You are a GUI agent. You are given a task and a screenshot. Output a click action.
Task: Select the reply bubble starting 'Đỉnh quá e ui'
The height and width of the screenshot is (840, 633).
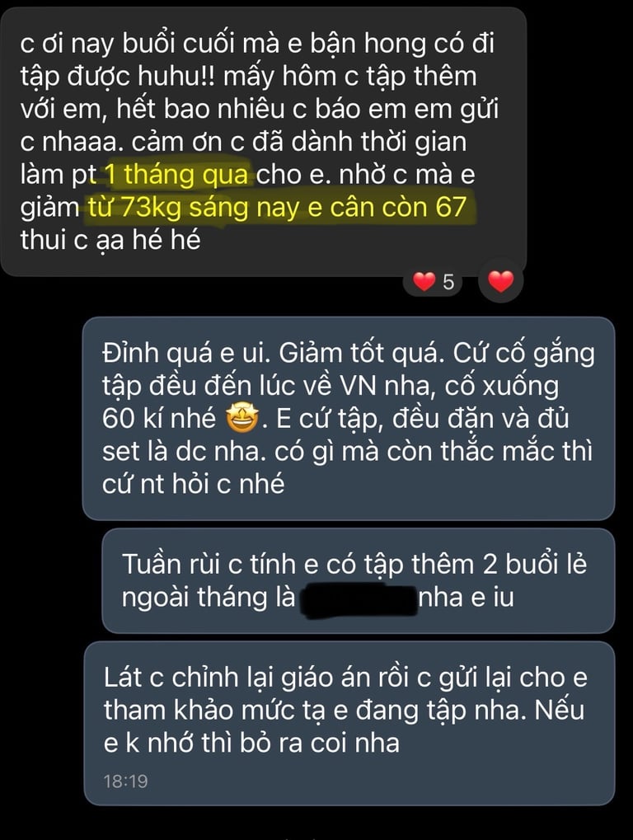pyautogui.click(x=349, y=419)
